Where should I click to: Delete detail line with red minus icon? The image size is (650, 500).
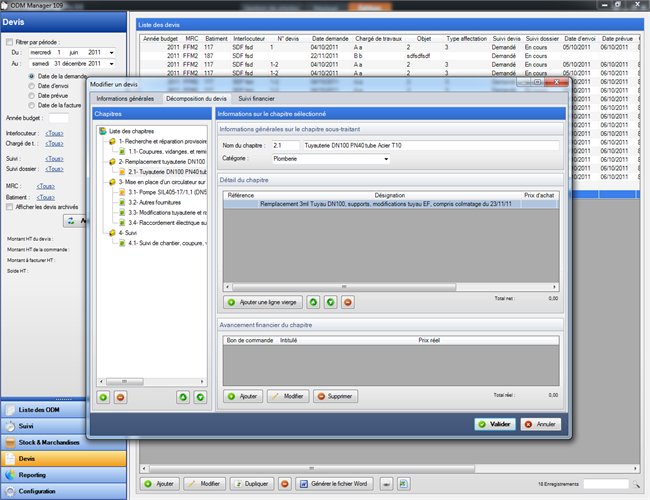pyautogui.click(x=347, y=301)
